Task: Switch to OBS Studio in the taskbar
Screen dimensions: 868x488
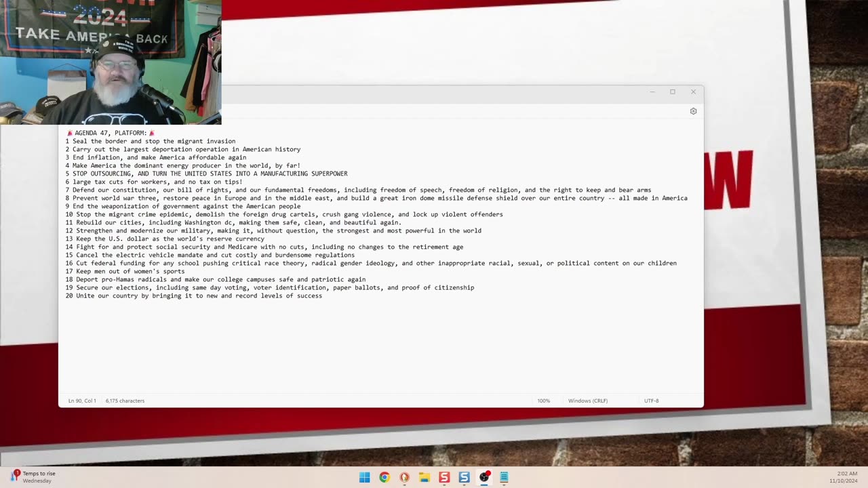Action: click(484, 477)
